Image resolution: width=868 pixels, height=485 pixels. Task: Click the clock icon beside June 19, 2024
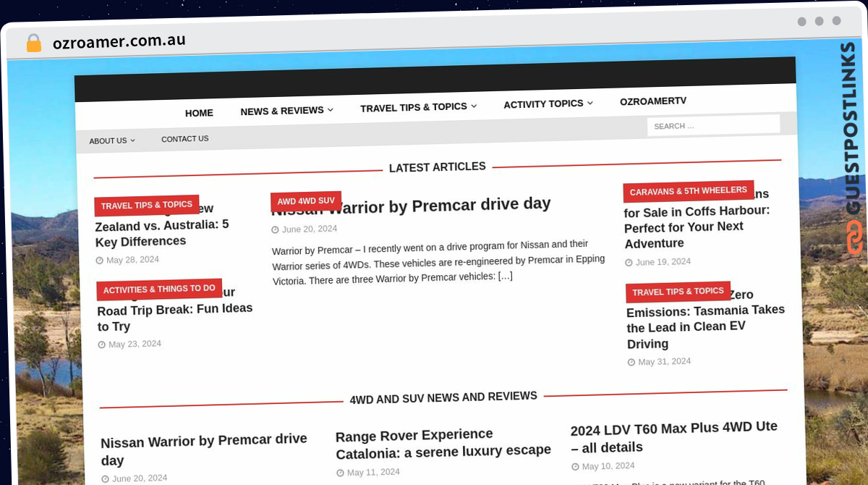click(629, 263)
